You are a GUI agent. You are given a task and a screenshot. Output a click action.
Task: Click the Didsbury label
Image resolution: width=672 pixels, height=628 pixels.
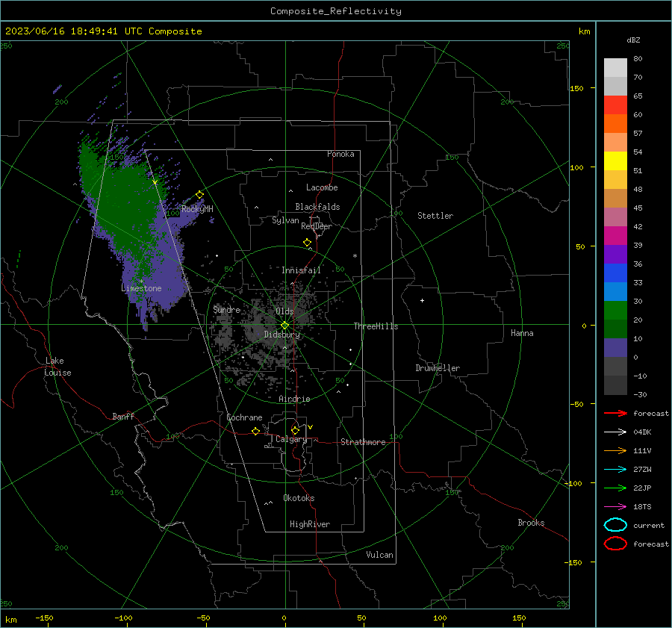281,335
